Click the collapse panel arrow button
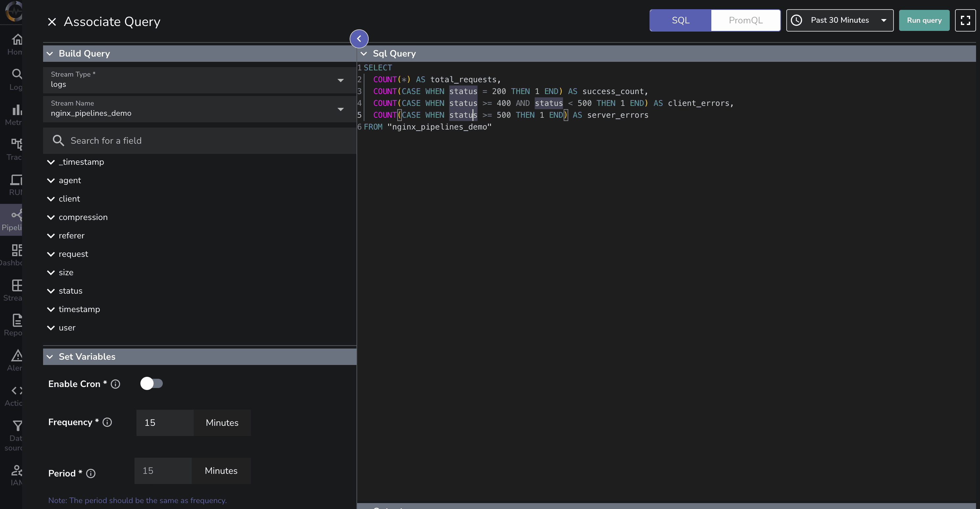 pos(359,39)
